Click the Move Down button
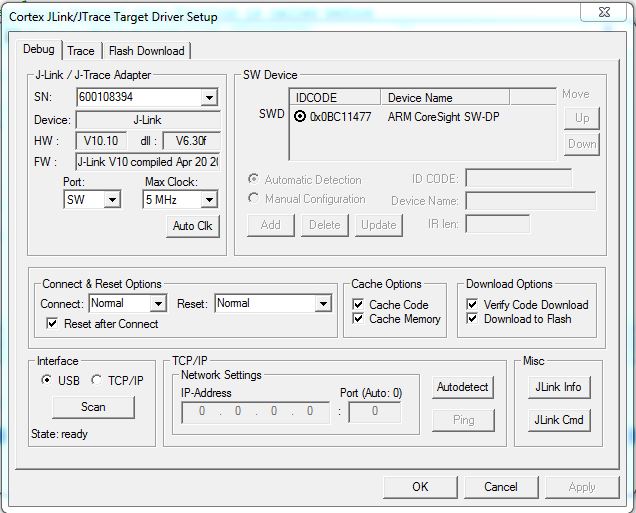The width and height of the screenshot is (636, 513). click(x=582, y=144)
